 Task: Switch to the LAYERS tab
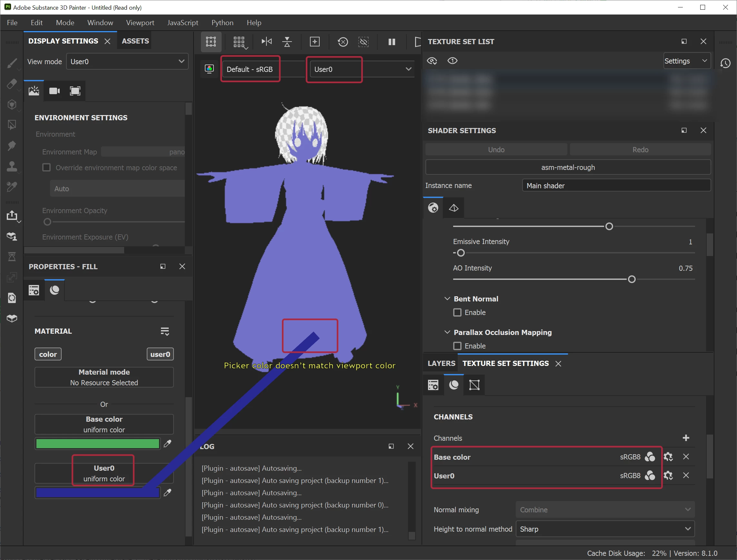pyautogui.click(x=441, y=363)
